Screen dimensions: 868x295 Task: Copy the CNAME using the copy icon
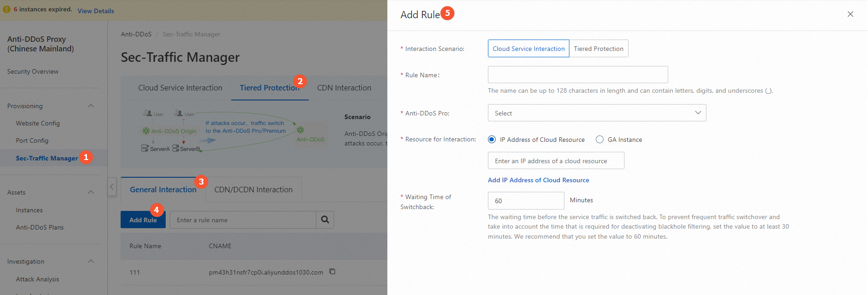tap(332, 272)
